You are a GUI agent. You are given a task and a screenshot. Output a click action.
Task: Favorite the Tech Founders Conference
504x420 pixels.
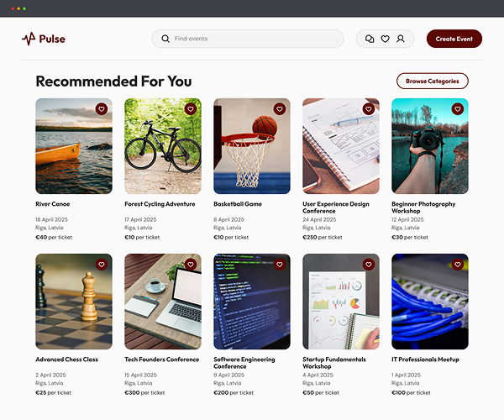click(191, 265)
